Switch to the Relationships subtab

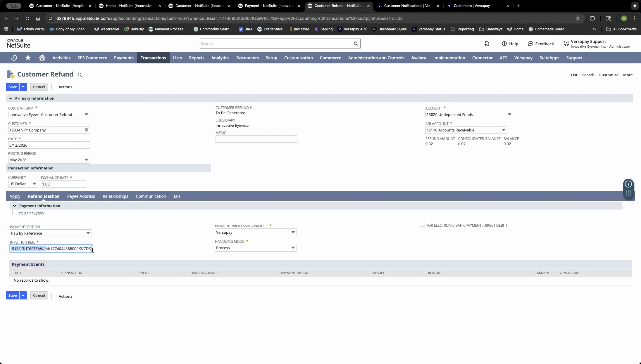[115, 196]
